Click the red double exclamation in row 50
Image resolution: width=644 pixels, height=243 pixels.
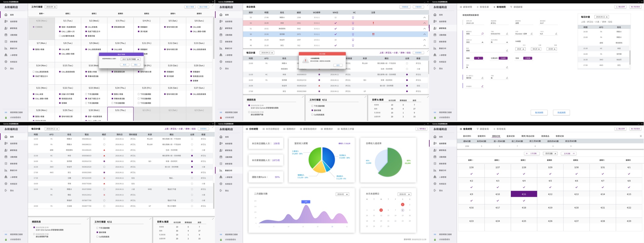[x=373, y=34]
